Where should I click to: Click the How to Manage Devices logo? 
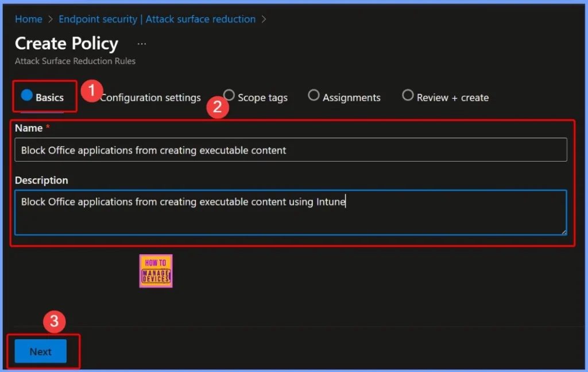pos(156,271)
